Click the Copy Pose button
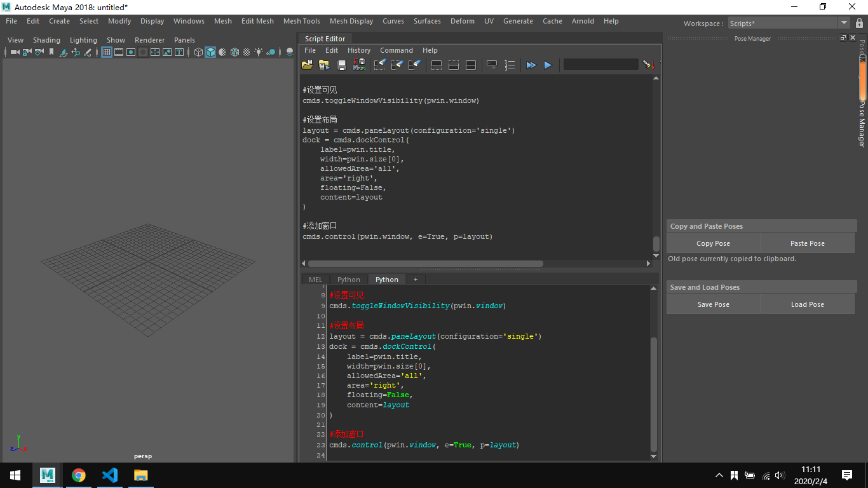The width and height of the screenshot is (868, 488). (x=714, y=243)
